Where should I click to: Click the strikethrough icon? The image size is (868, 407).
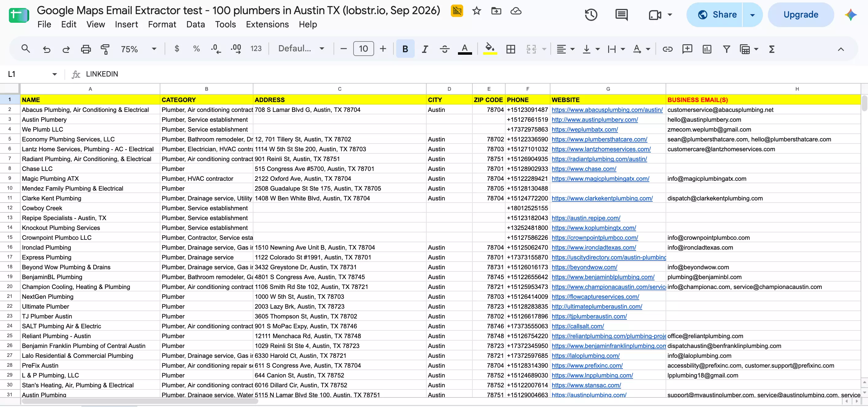point(444,49)
